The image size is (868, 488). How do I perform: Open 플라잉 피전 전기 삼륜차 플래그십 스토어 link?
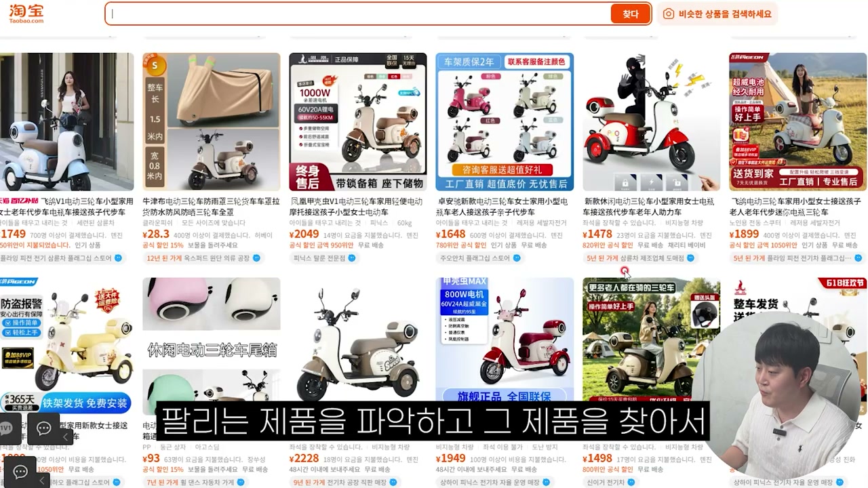click(x=56, y=258)
